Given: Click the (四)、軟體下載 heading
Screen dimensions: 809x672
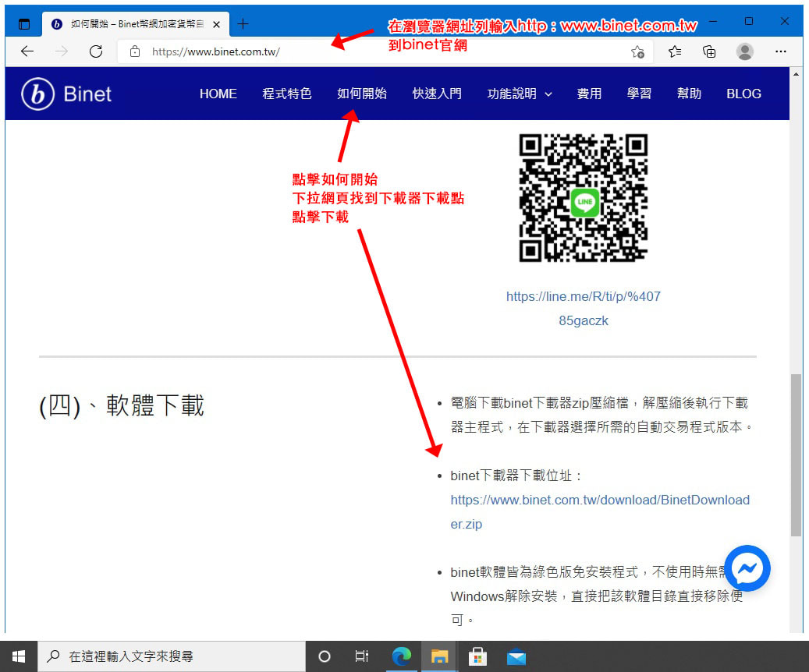Looking at the screenshot, I should pyautogui.click(x=122, y=405).
